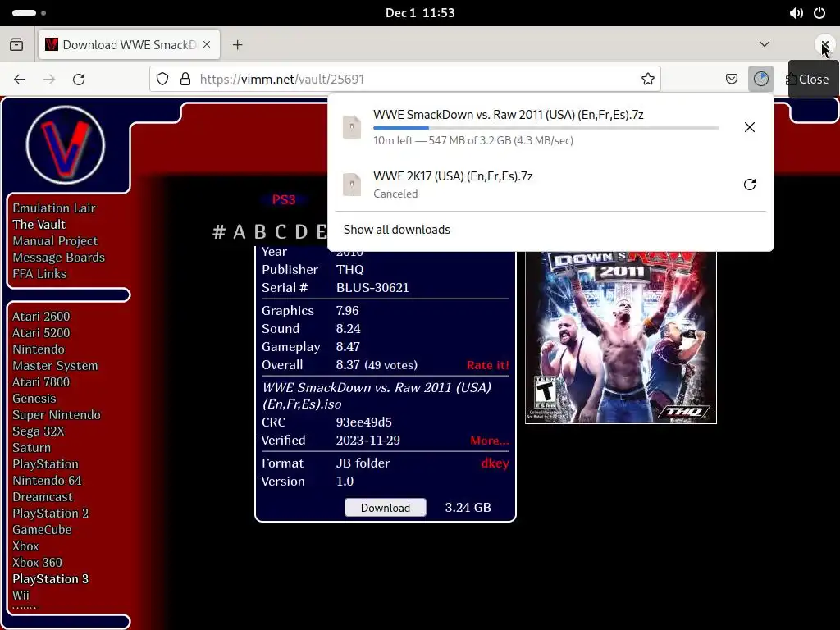Click the Vimm's Lair V logo
Viewport: 840px width, 630px height.
click(66, 144)
